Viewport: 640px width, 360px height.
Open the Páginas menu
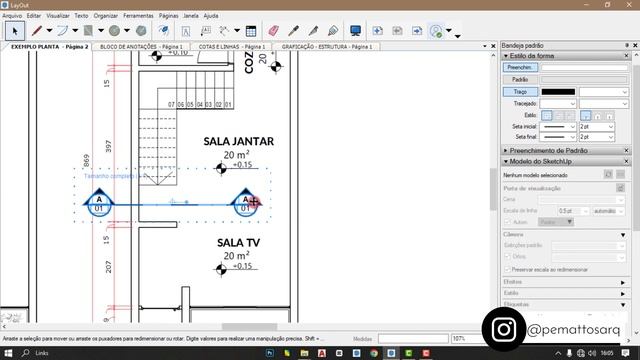point(169,16)
